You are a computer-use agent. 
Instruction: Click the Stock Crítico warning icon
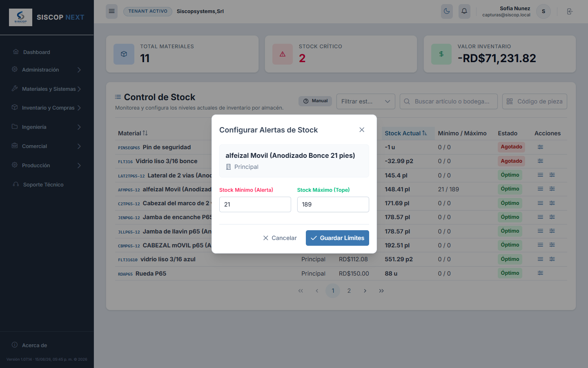click(x=283, y=54)
